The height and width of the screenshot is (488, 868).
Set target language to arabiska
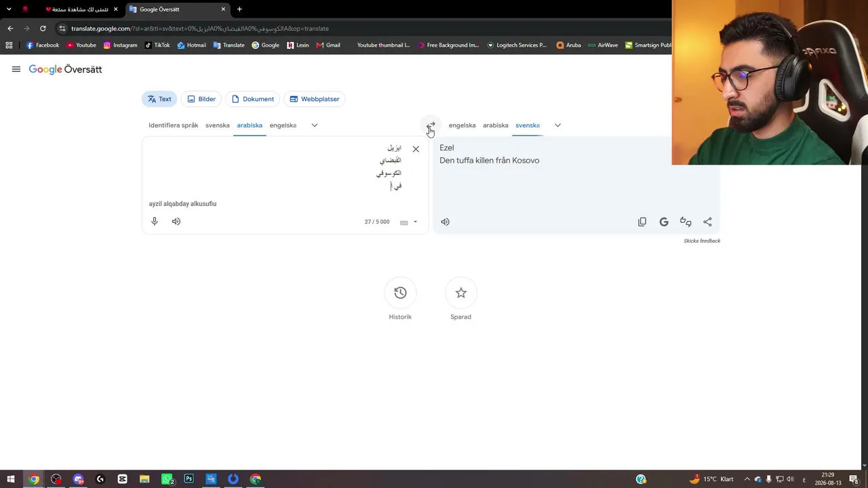click(496, 125)
